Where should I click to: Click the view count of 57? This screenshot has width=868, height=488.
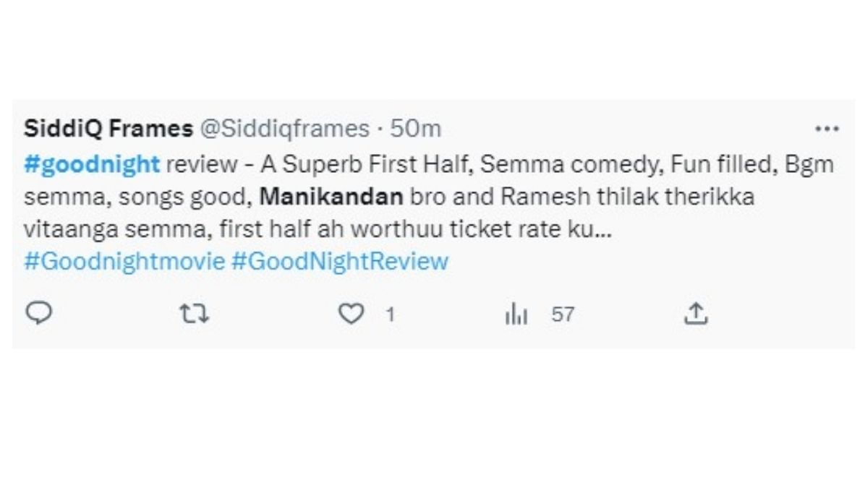(562, 314)
